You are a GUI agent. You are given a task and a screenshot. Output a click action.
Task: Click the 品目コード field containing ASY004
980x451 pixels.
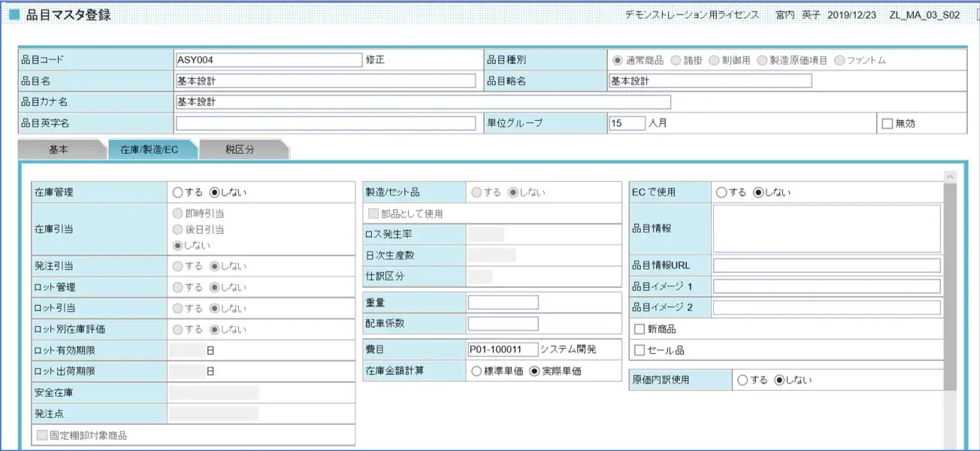point(268,60)
